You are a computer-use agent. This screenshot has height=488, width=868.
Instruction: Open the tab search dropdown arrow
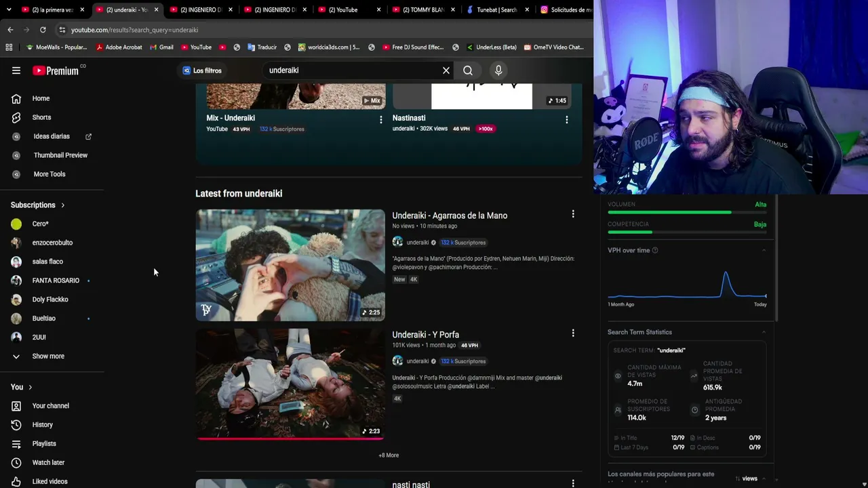coord(9,9)
